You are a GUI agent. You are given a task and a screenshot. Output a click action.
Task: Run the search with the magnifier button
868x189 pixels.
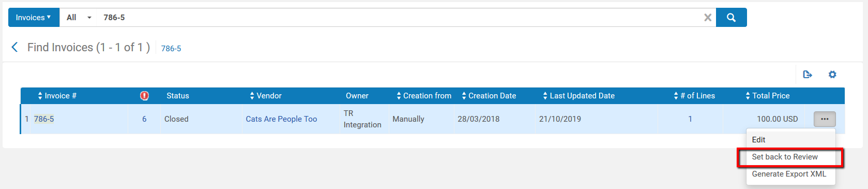click(732, 18)
